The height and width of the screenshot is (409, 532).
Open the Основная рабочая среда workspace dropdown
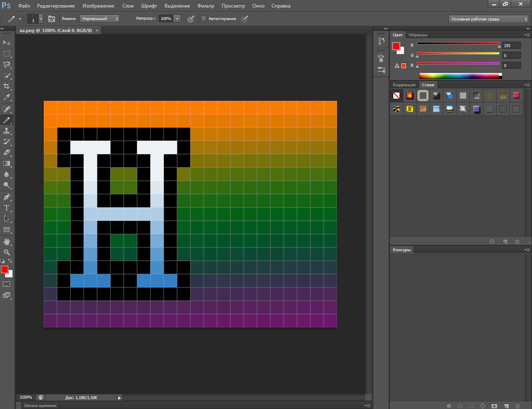(488, 19)
